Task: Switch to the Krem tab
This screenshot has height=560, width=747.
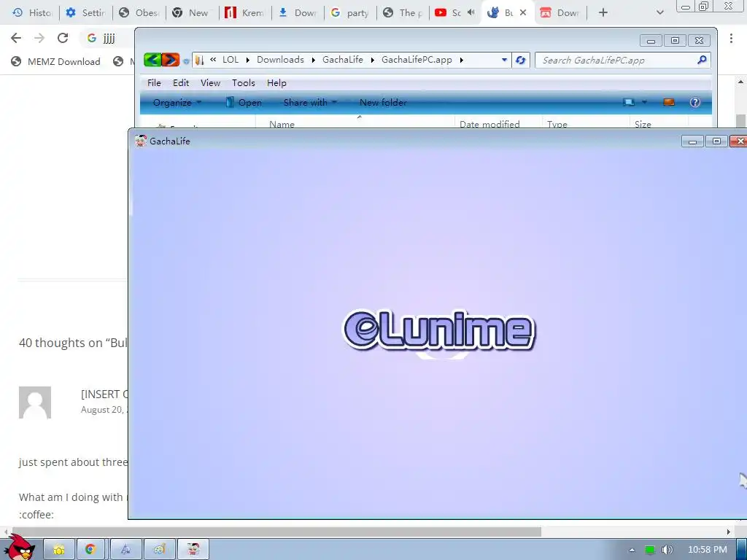Action: 245,13
